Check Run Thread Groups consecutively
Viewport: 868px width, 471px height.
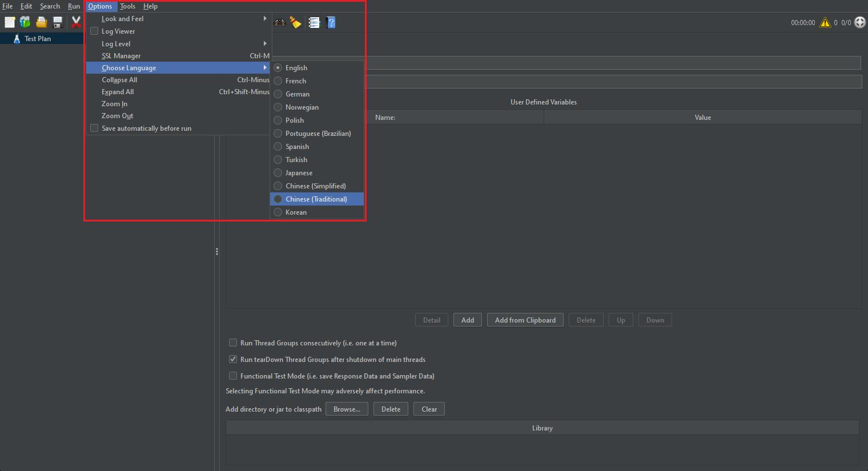click(x=233, y=343)
